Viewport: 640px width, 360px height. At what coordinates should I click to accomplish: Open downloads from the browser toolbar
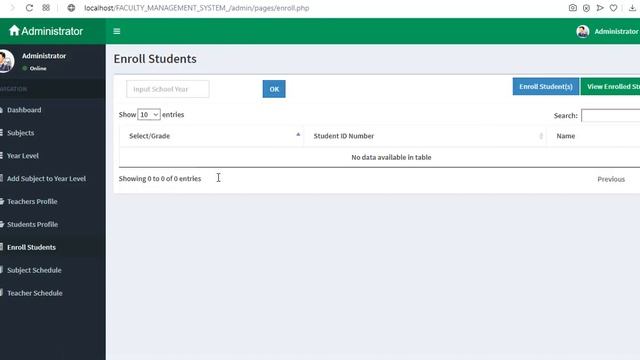point(632,8)
